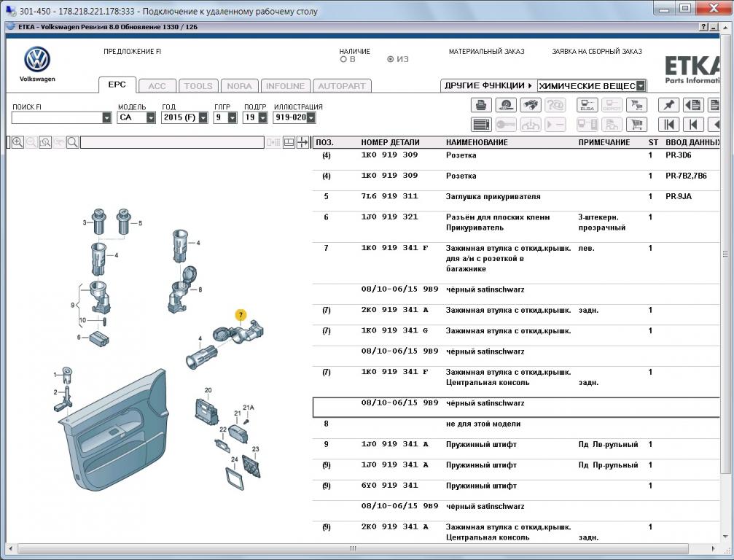Click the help question-mark titlebar button
This screenshot has height=560, width=734.
coord(703,27)
